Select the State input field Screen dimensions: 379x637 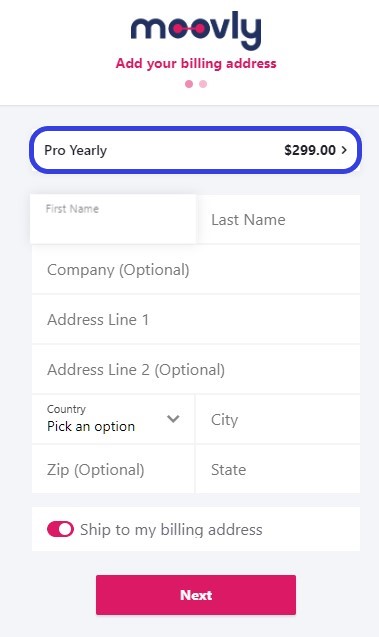(x=278, y=469)
